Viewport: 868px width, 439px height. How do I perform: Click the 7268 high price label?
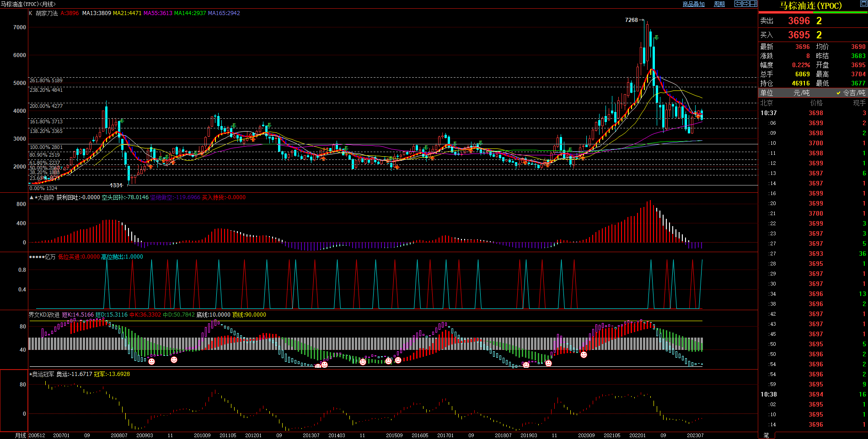(x=631, y=20)
